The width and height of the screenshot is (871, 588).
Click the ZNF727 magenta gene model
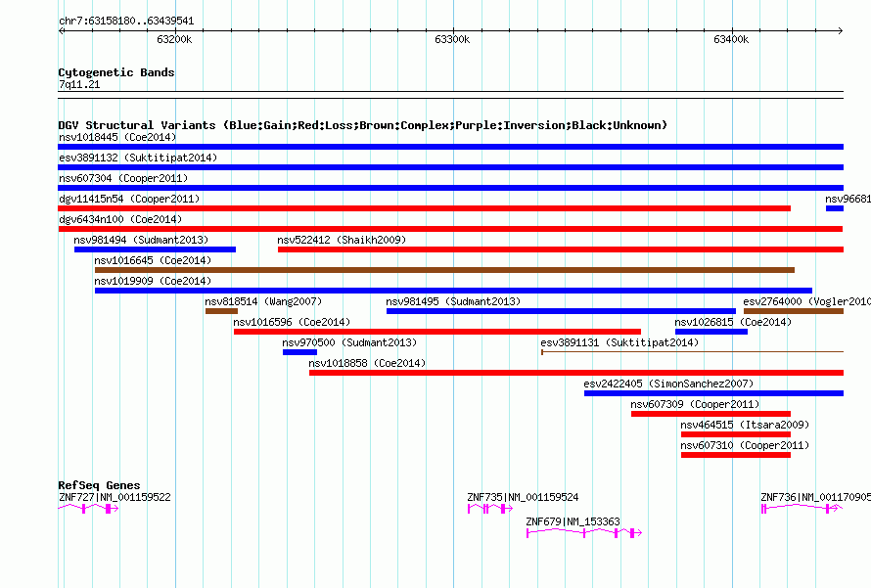[x=88, y=509]
